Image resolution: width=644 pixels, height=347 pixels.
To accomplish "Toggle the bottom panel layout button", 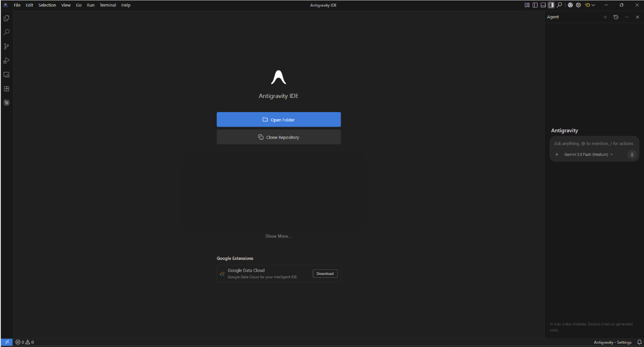I will 543,5.
